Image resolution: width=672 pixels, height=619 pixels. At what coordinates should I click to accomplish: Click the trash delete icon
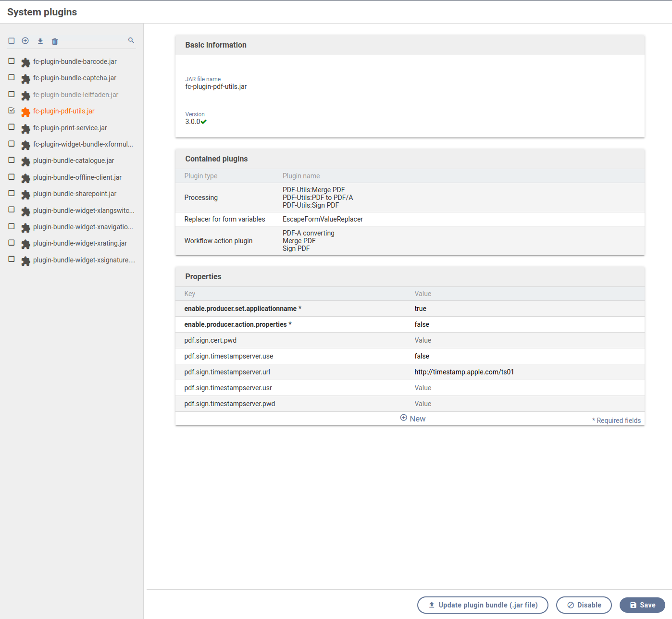coord(55,41)
